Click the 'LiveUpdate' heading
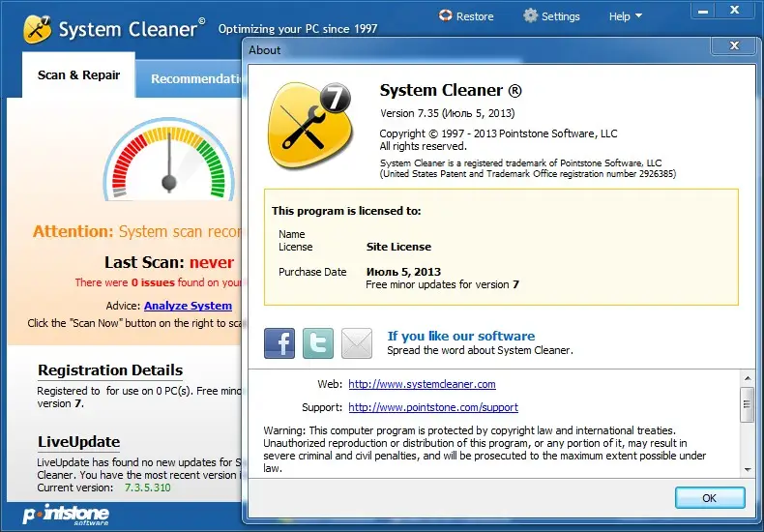The height and width of the screenshot is (532, 764). 79,442
